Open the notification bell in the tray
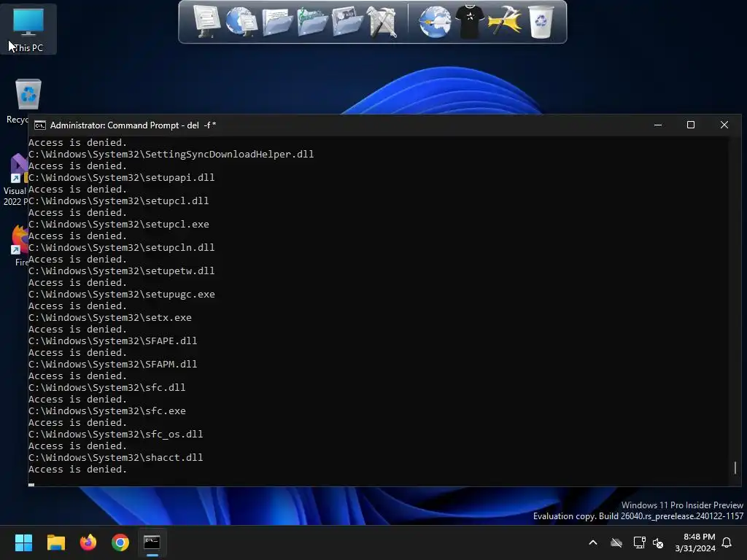The height and width of the screenshot is (560, 747). tap(727, 542)
